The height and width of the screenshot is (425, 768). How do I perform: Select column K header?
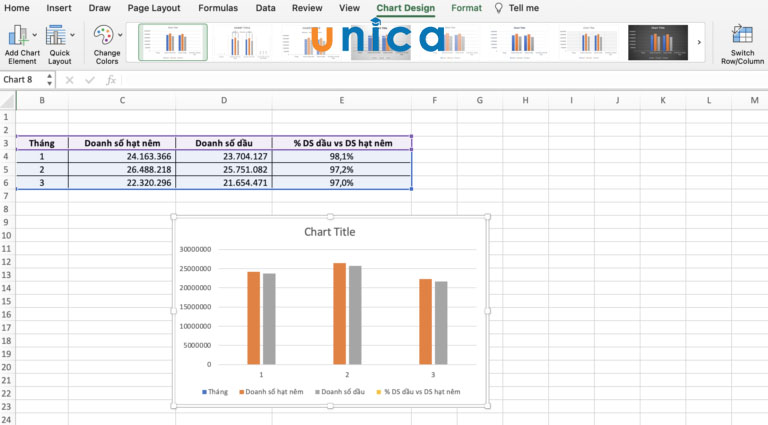tap(663, 100)
